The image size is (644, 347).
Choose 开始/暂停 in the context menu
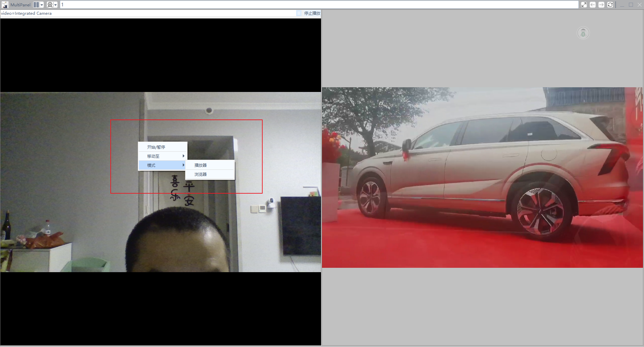[x=163, y=147]
